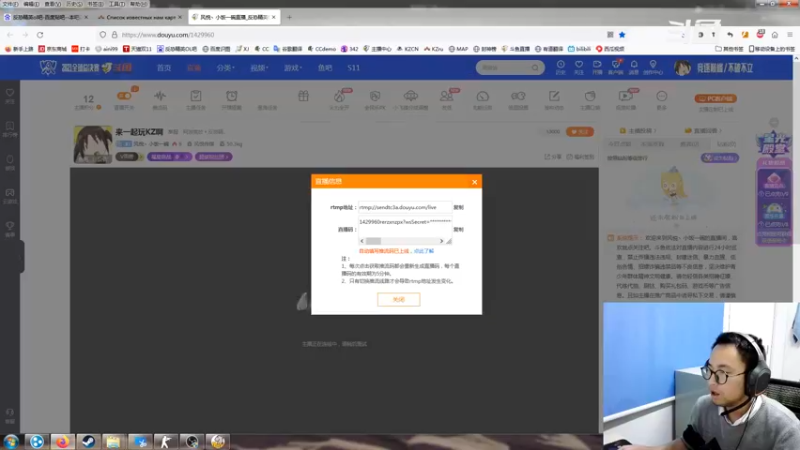Open the browser hamburger menu
800x450 pixels.
(x=790, y=35)
